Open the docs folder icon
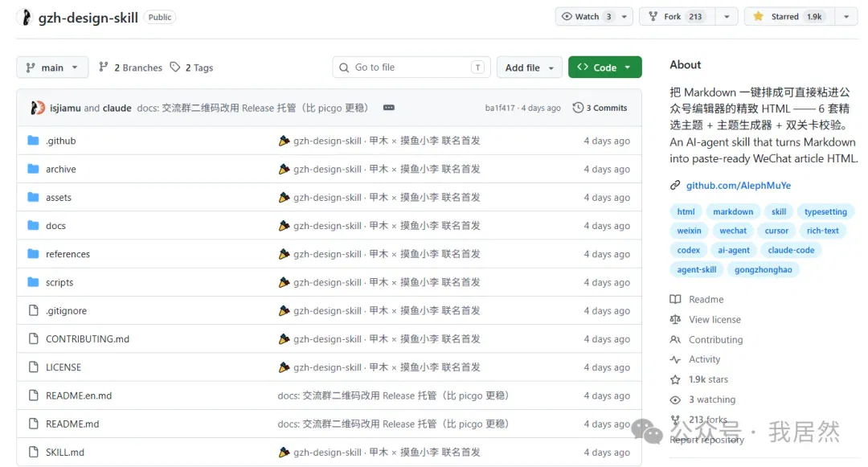This screenshot has height=467, width=868. (x=33, y=225)
